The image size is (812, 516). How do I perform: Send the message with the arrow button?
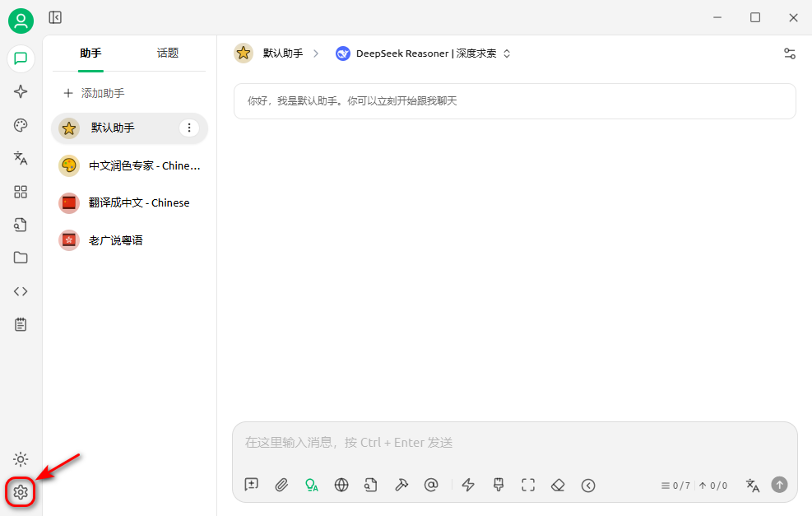point(779,485)
